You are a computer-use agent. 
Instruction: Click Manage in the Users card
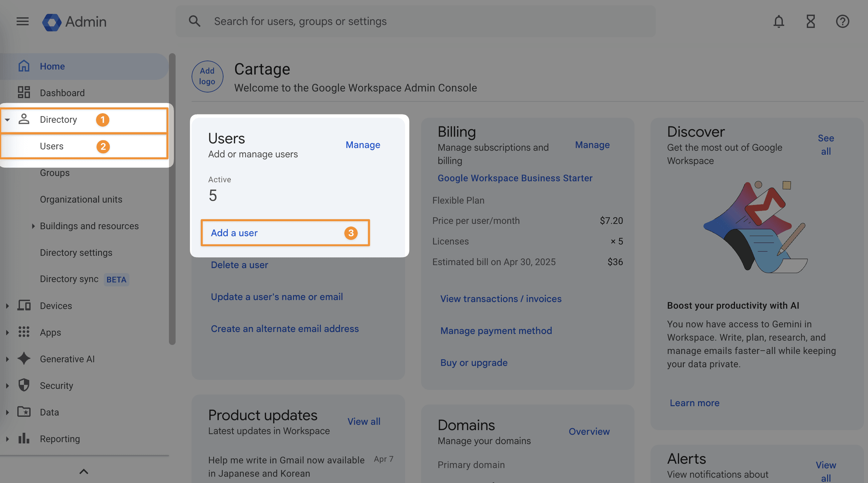[x=362, y=145]
